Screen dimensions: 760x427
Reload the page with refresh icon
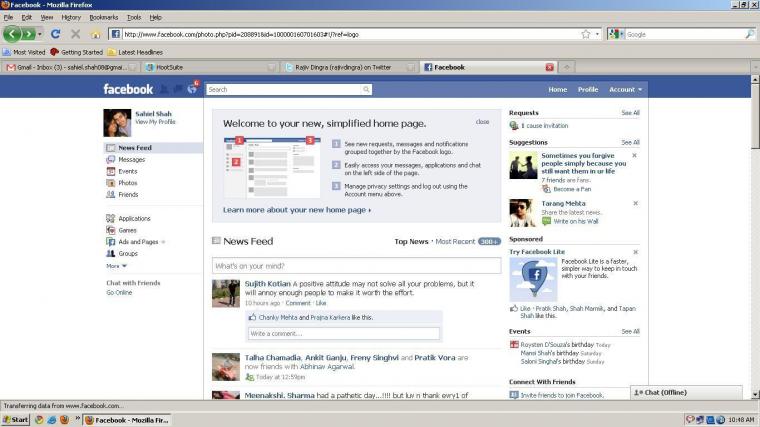coord(55,34)
